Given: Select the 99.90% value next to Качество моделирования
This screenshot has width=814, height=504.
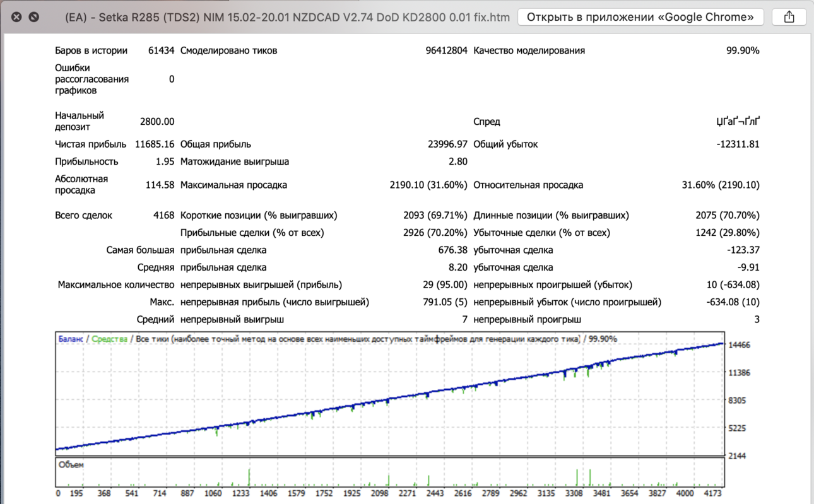Looking at the screenshot, I should [743, 50].
